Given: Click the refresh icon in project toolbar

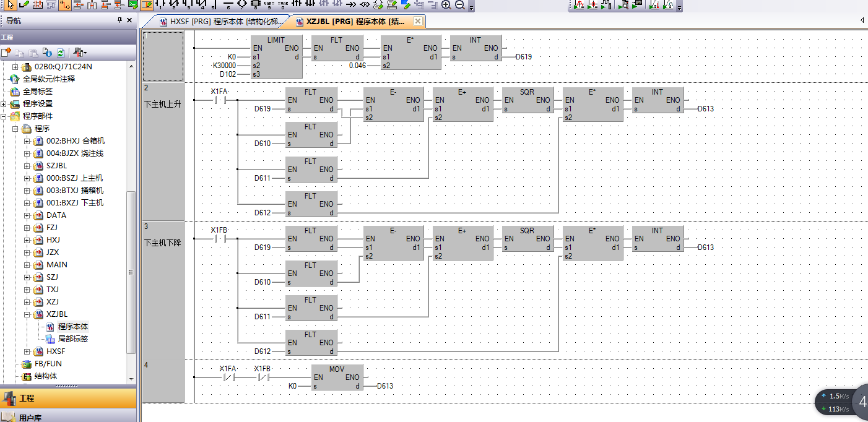Looking at the screenshot, I should [61, 53].
